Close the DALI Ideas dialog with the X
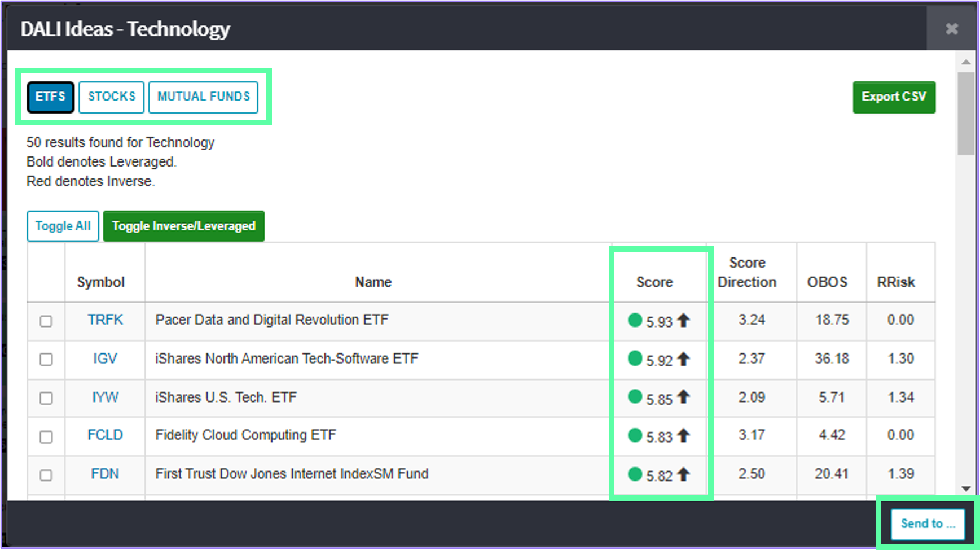Screen dimensions: 980x550 point(952,28)
